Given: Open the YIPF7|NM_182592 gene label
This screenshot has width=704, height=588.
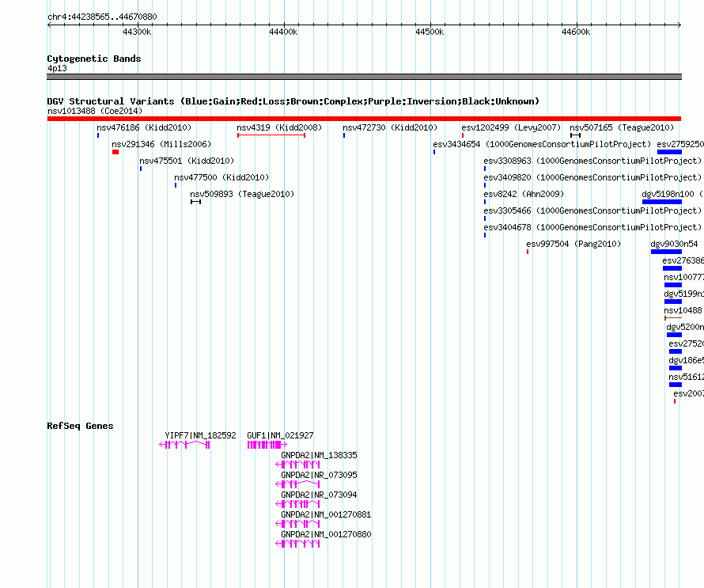Looking at the screenshot, I should point(200,435).
